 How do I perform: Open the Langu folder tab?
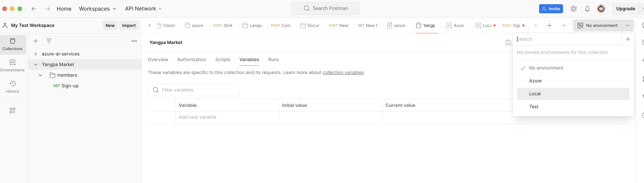pos(252,25)
